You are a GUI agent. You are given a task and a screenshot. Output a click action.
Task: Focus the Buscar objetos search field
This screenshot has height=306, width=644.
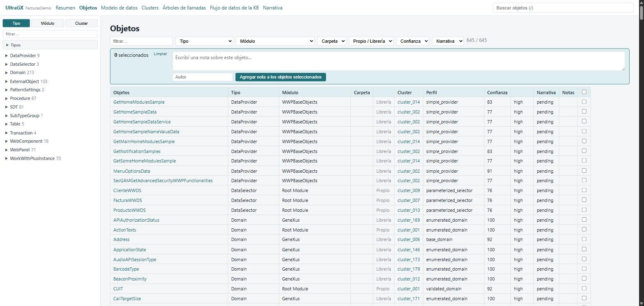[x=563, y=8]
